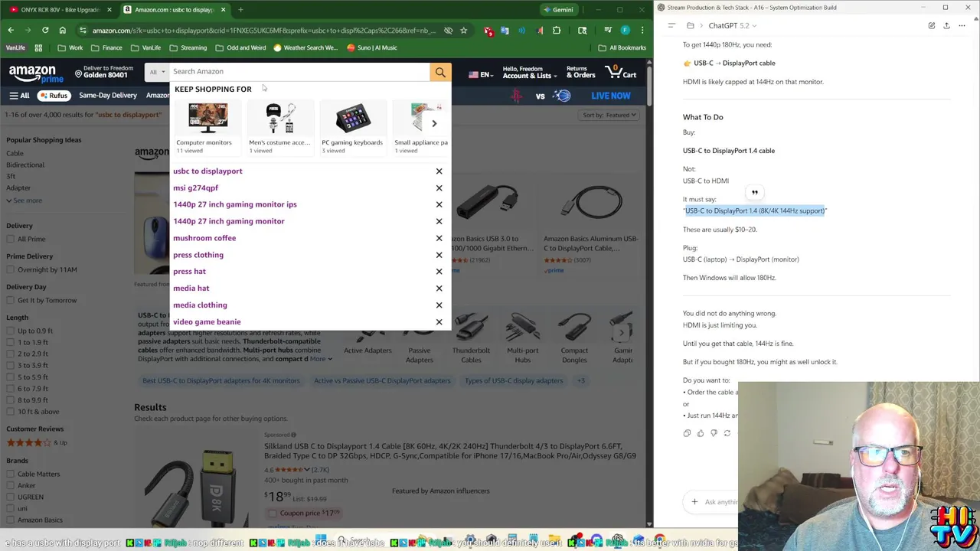Check the Up to 0.9 ft length checkbox
Screen dimensions: 980x551
click(11, 331)
